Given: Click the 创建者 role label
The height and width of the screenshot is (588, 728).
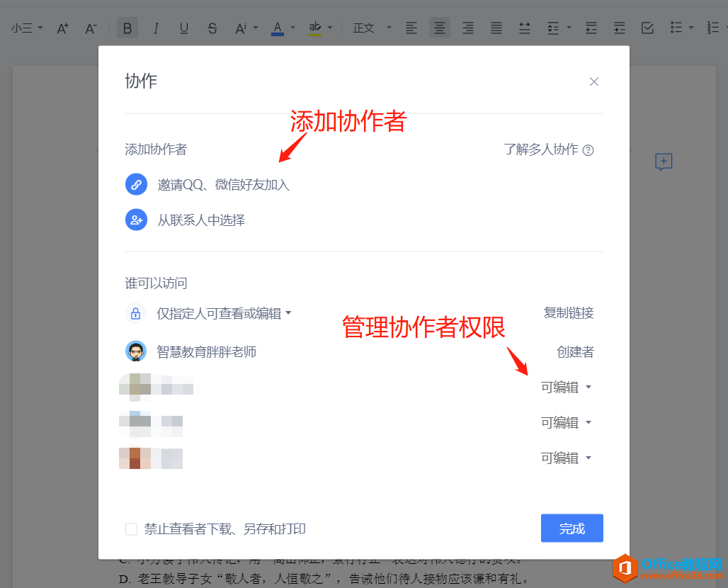Looking at the screenshot, I should pos(576,352).
